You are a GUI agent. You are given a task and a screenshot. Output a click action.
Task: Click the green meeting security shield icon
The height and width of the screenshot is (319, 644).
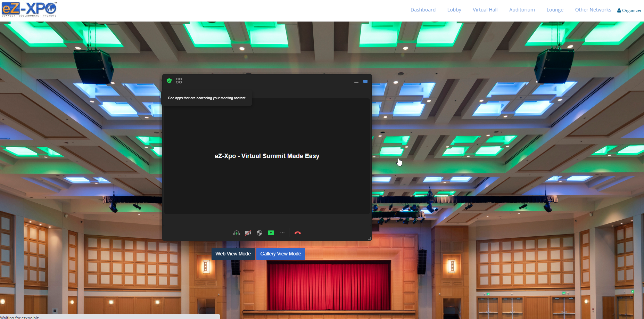(169, 81)
